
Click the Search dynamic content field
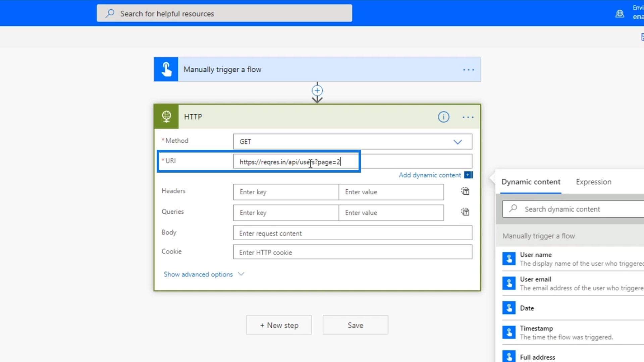pyautogui.click(x=577, y=209)
